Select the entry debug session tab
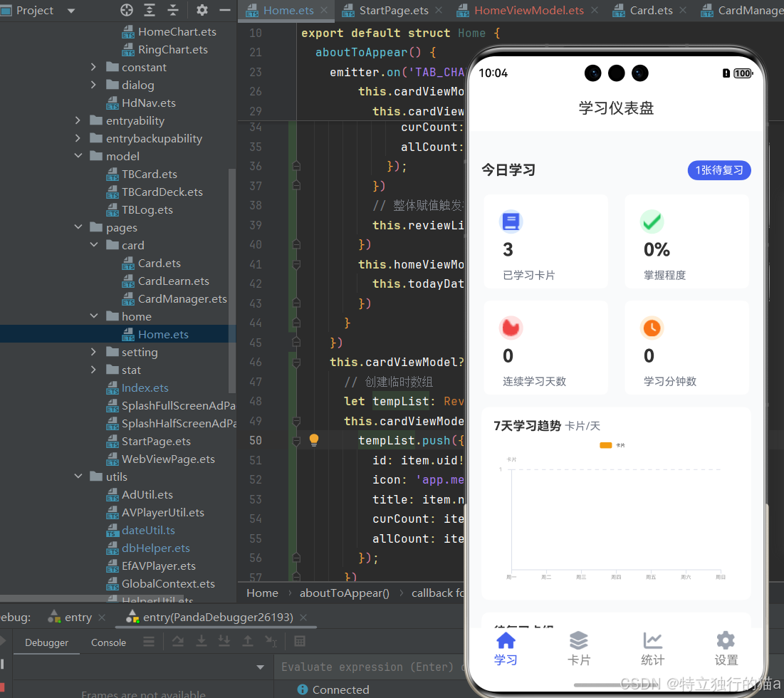The width and height of the screenshot is (784, 698). click(78, 618)
